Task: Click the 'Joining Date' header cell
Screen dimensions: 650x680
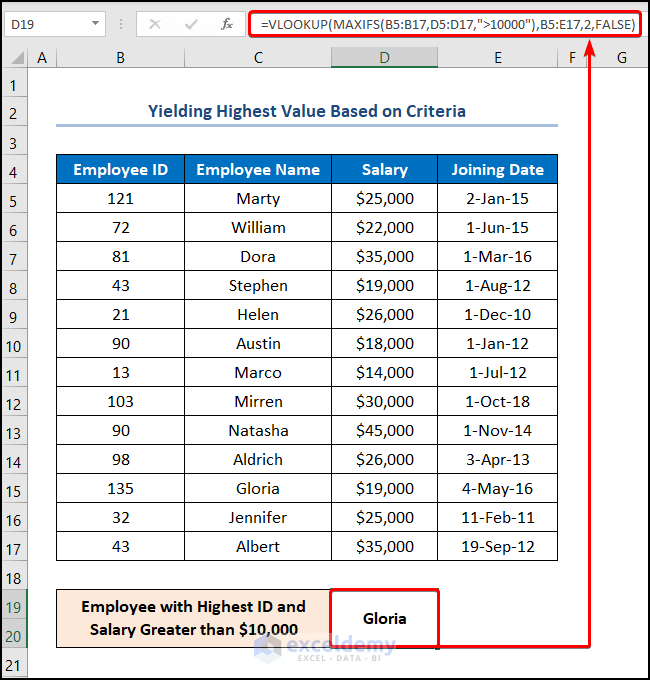Action: tap(498, 170)
